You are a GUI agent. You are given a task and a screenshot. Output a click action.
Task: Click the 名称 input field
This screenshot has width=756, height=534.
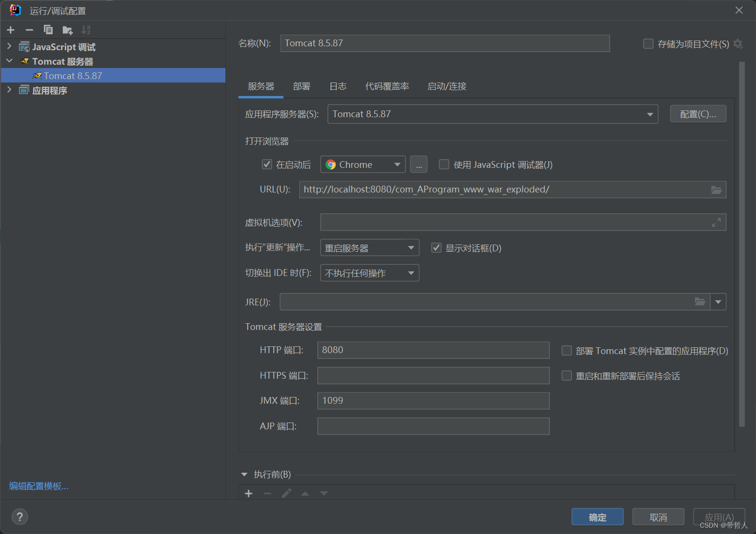(445, 43)
